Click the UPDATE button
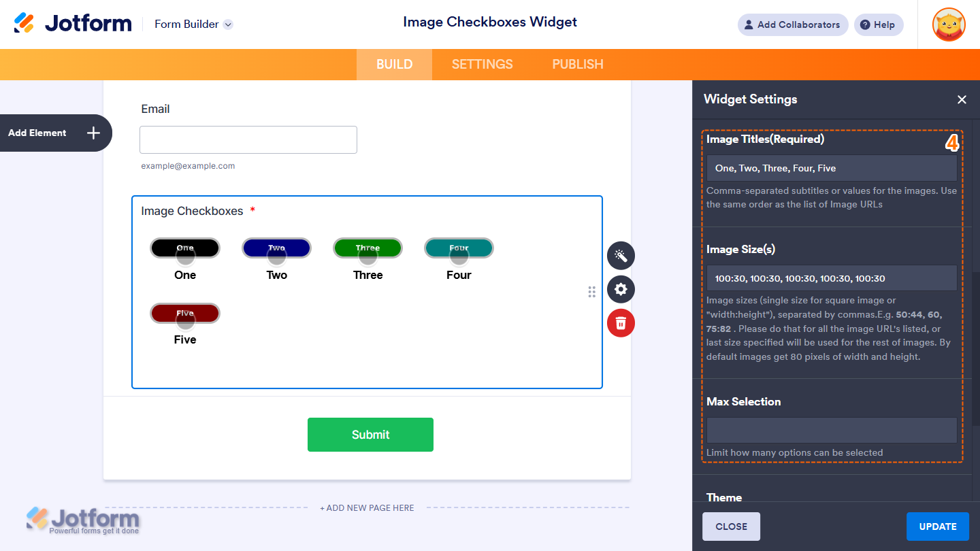The image size is (980, 551). [x=937, y=526]
